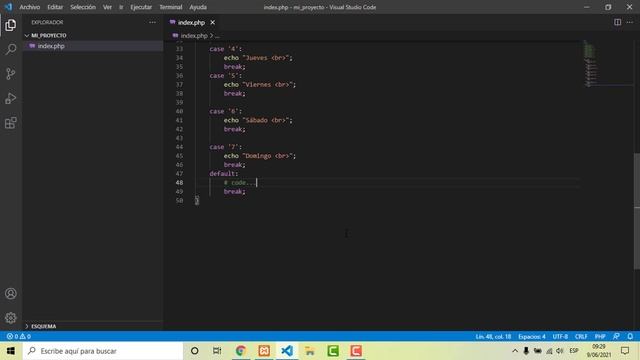The width and height of the screenshot is (640, 360).
Task: Open the Accounts menu icon
Action: pyautogui.click(x=11, y=293)
